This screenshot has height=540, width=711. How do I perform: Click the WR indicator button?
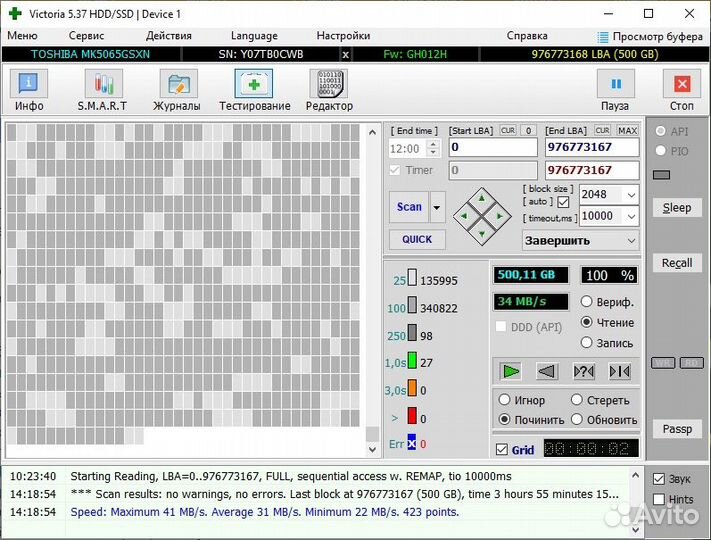coord(663,363)
